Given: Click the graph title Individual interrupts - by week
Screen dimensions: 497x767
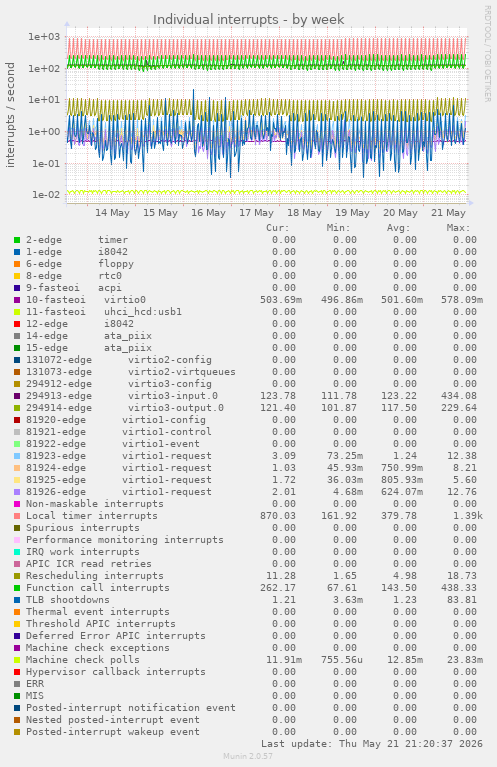Looking at the screenshot, I should [248, 20].
